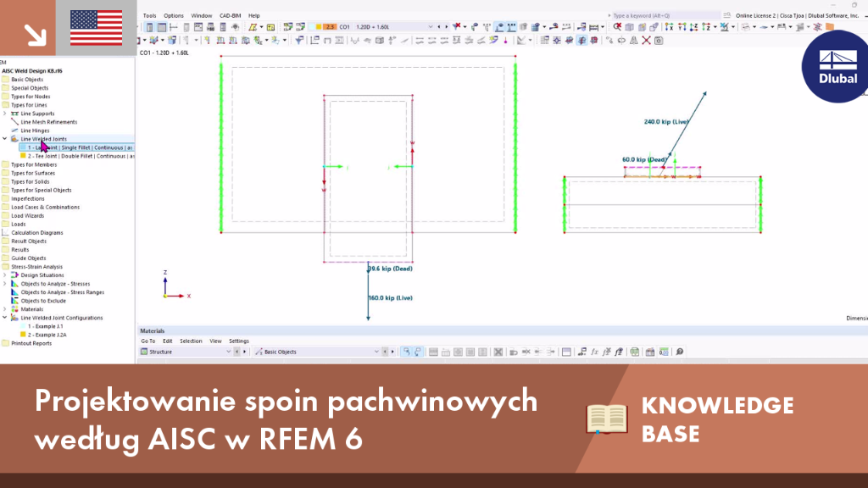The height and width of the screenshot is (488, 868).
Task: Click the orange cube icon in top toolbar
Action: [x=830, y=26]
